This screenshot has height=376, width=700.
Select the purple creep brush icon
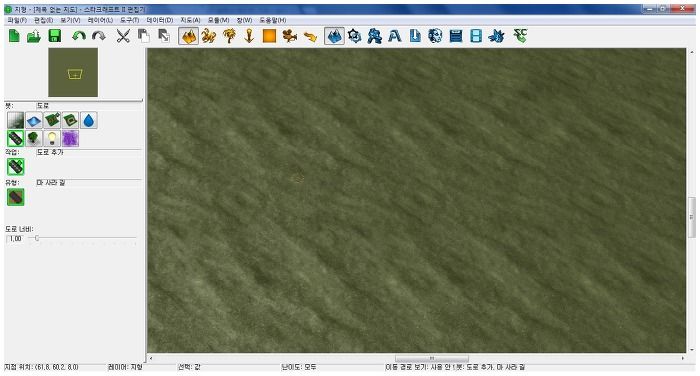71,138
